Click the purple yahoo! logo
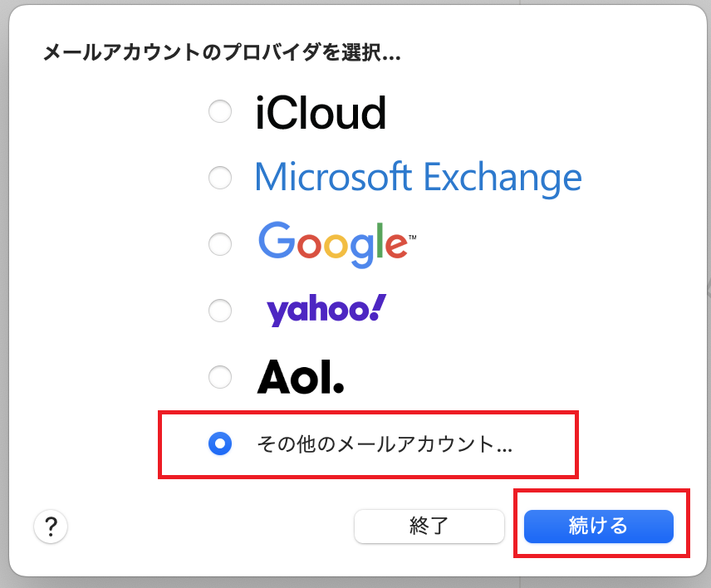 (x=326, y=311)
